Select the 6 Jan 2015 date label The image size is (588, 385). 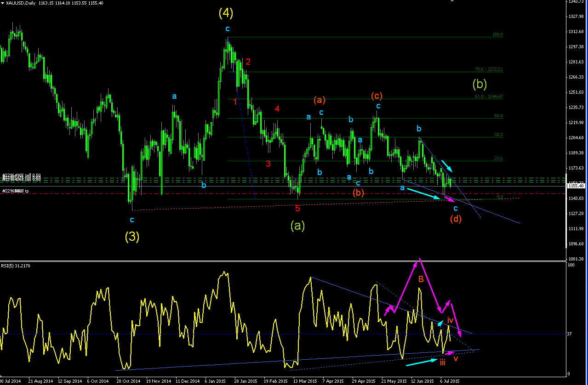[x=216, y=381]
